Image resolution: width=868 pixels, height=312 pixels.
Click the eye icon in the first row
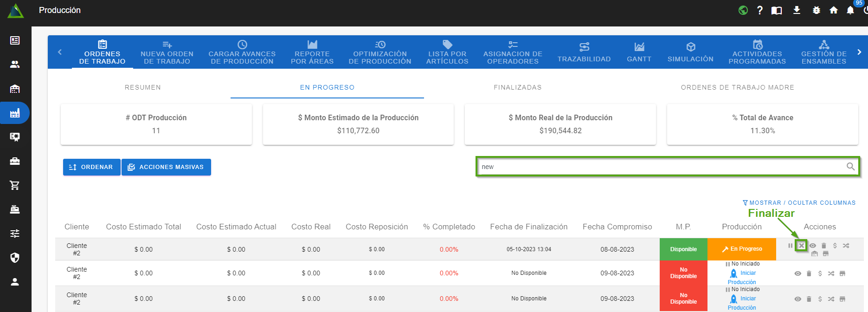(813, 246)
